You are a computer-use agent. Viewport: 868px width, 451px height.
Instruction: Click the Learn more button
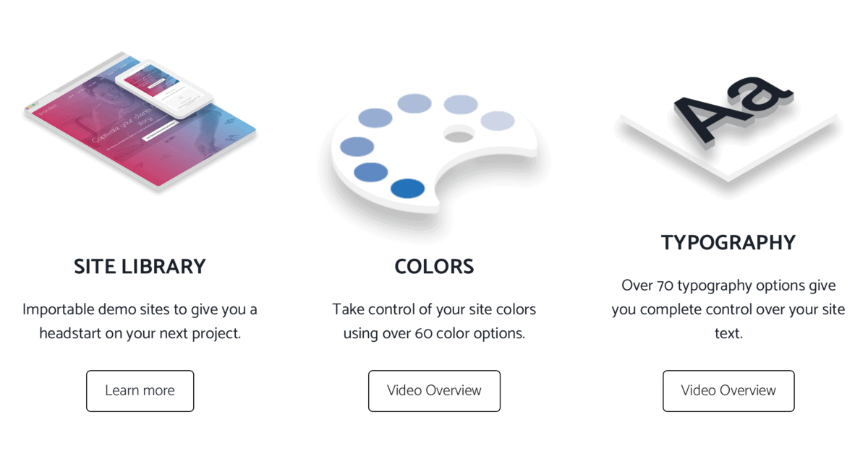point(140,391)
